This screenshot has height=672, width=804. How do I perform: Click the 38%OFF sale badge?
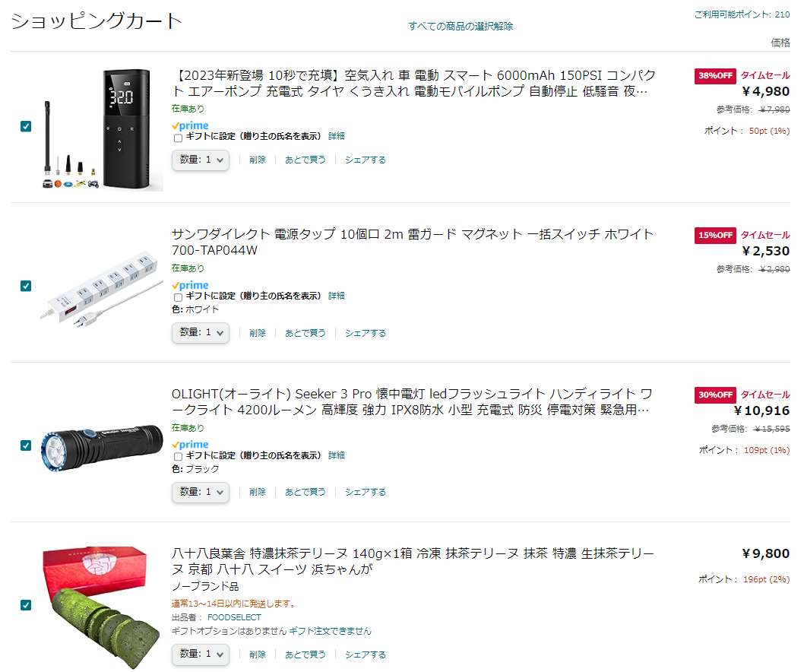coord(715,76)
